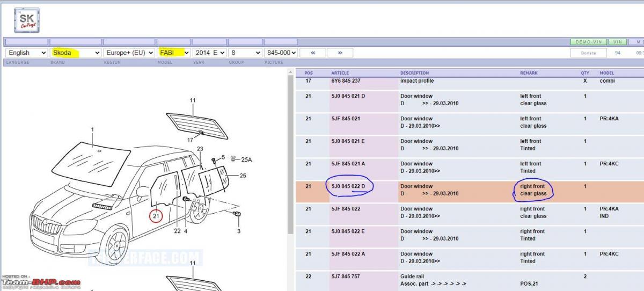Click the QTY column header
644x291 pixels.
tap(585, 73)
